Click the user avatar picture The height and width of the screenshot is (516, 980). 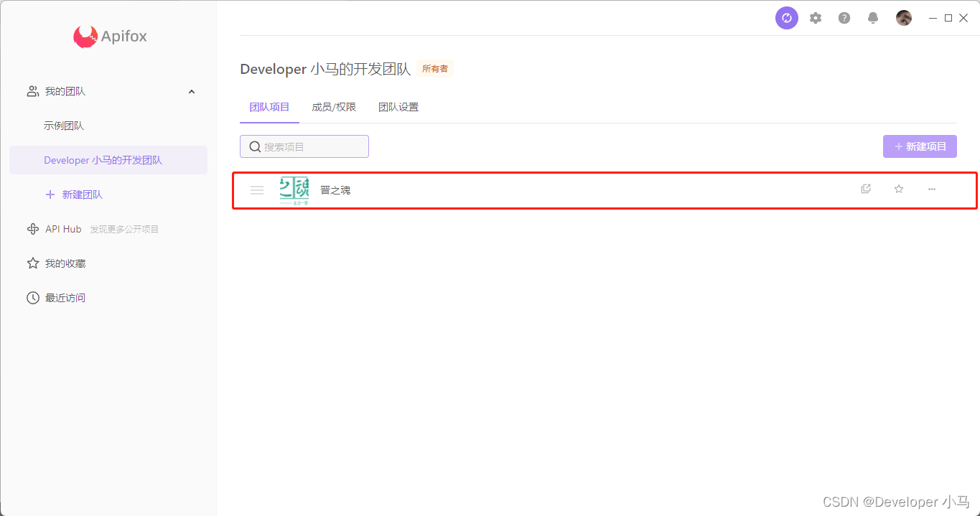pyautogui.click(x=904, y=18)
